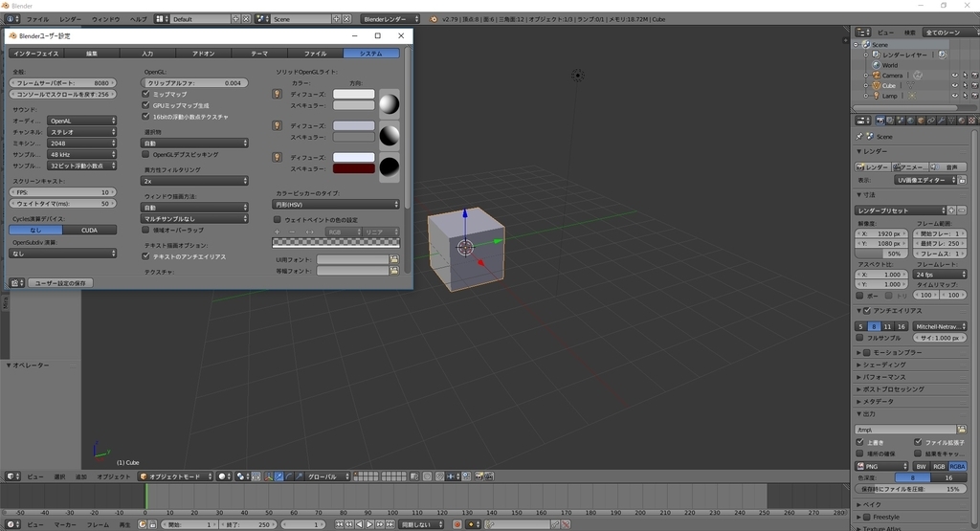Switch to the Add-ons tab
The image size is (980, 531).
click(x=203, y=54)
